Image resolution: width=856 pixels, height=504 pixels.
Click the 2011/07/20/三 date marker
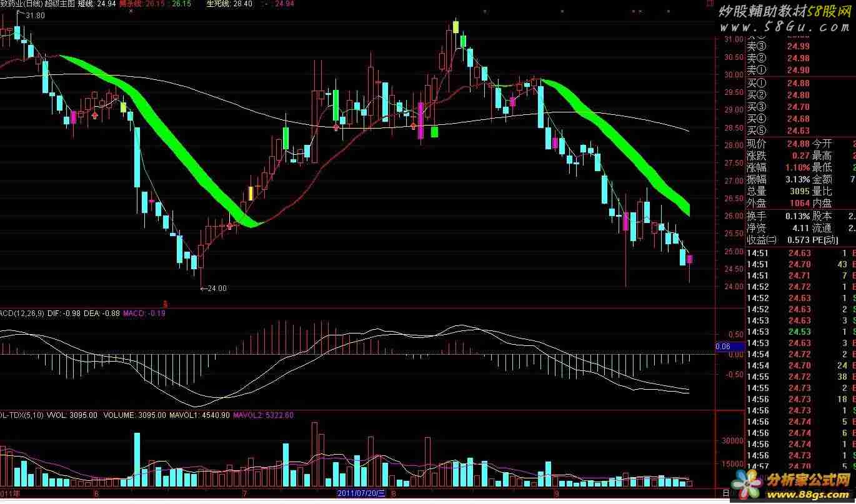tap(362, 493)
